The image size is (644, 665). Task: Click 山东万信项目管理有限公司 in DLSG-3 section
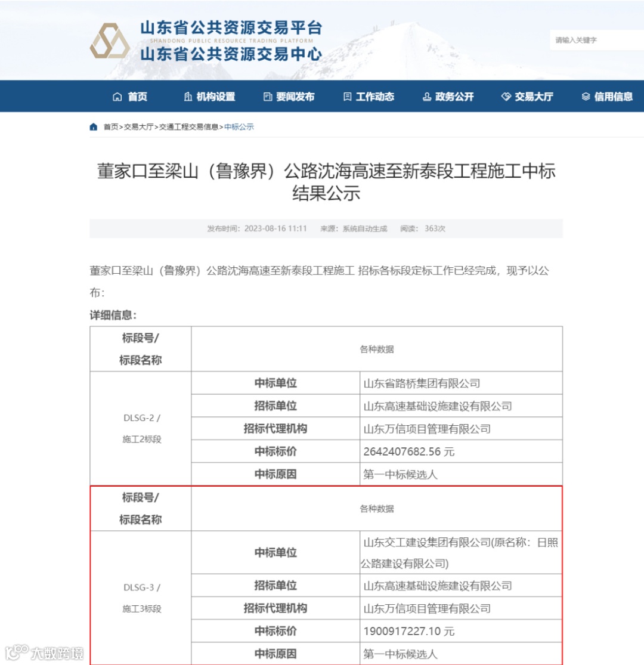tap(427, 608)
